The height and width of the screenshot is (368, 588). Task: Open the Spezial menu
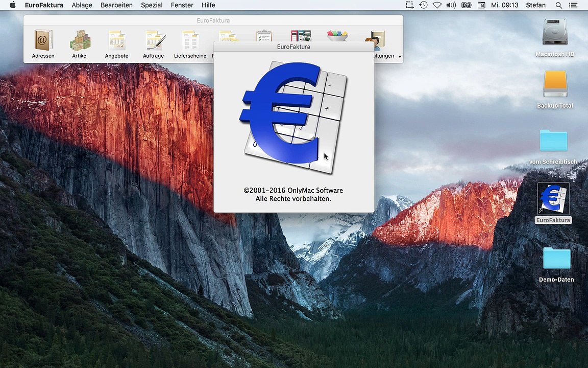point(152,5)
